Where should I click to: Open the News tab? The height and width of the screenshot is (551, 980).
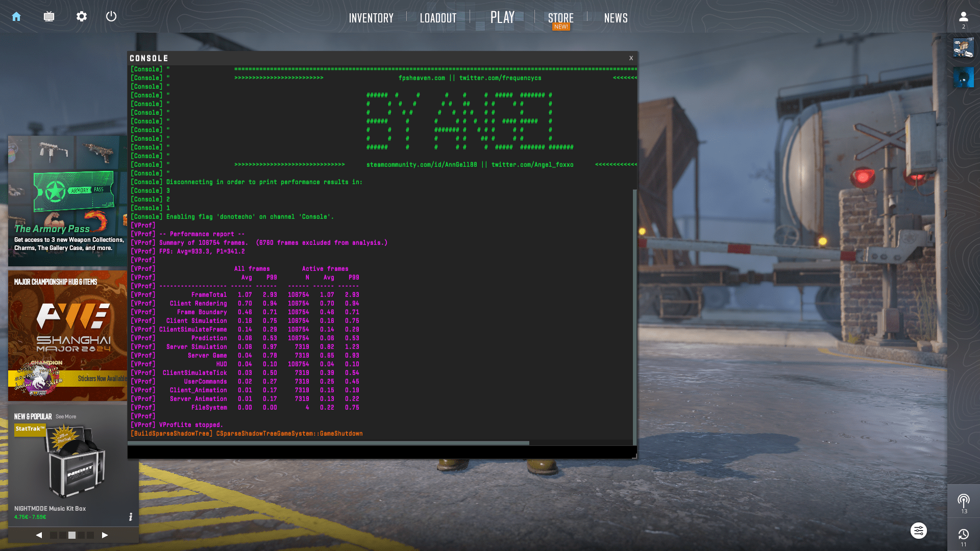click(616, 18)
